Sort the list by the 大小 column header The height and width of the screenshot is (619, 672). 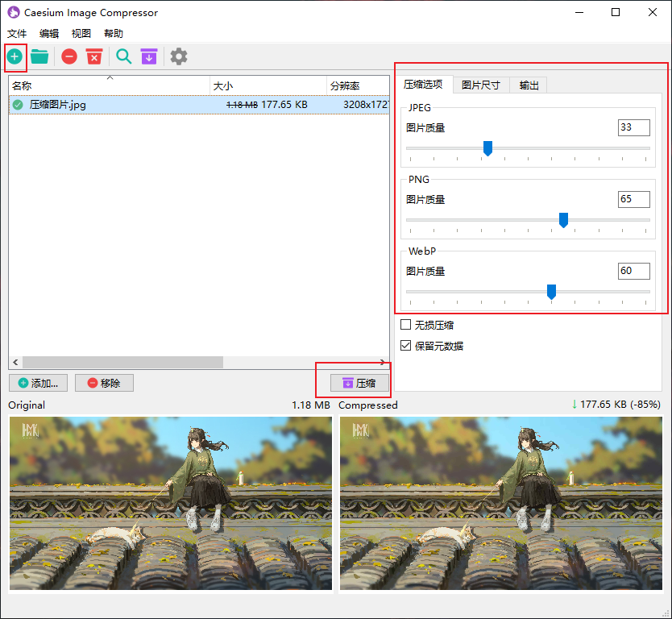click(x=268, y=85)
